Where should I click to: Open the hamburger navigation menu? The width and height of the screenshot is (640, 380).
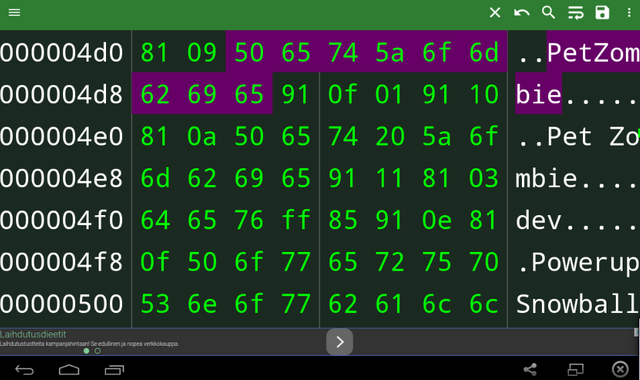[x=14, y=13]
